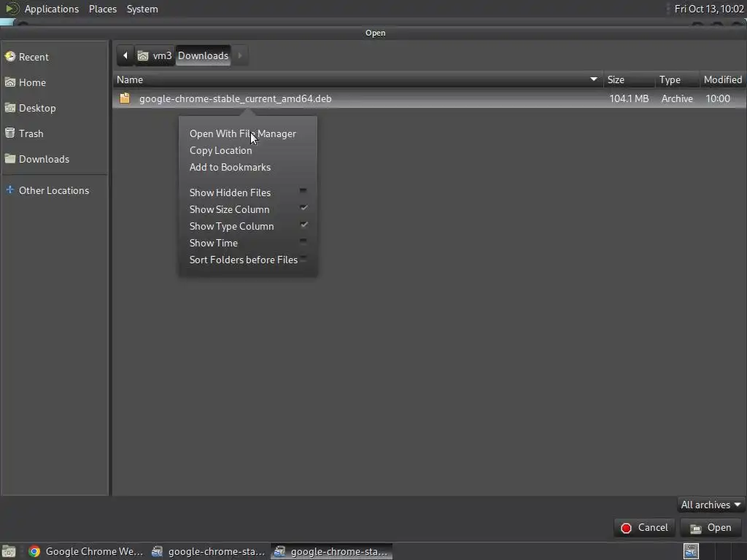Click the vm3 breadcrumb button
747x560 pixels.
pos(155,55)
